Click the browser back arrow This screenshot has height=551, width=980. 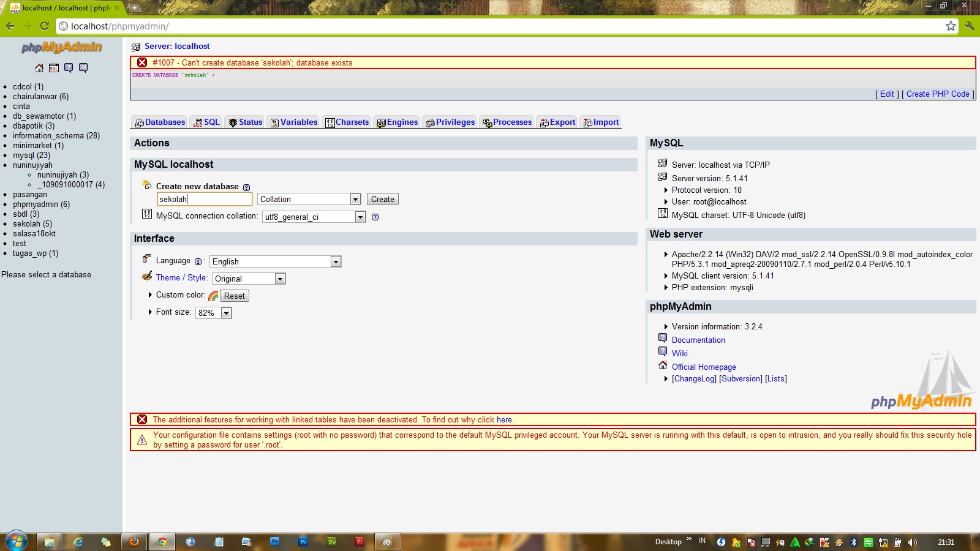(x=10, y=26)
